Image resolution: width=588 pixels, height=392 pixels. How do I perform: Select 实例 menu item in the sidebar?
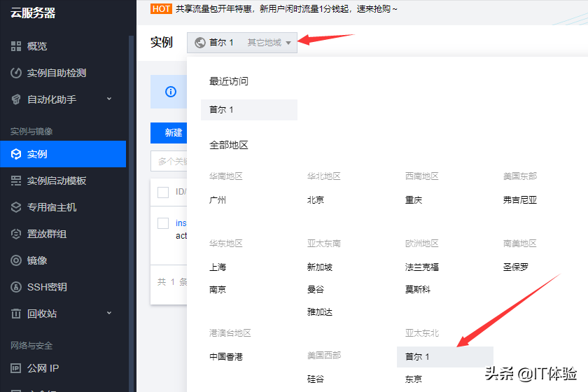click(x=63, y=154)
